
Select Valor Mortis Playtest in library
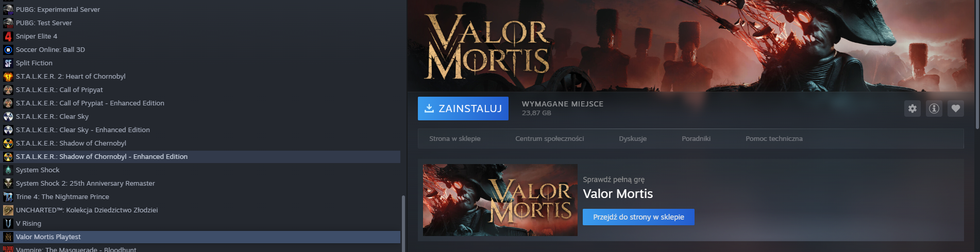click(201, 237)
